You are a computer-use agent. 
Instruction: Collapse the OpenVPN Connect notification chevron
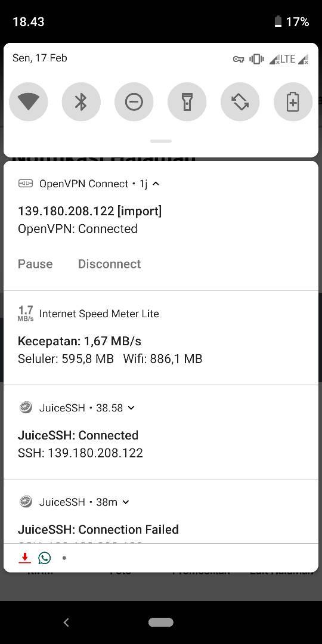click(156, 184)
